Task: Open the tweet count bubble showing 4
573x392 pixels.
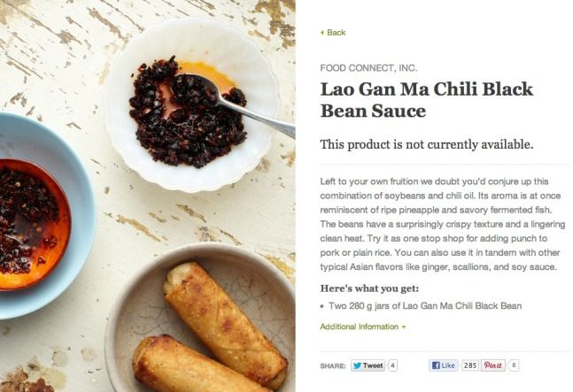Action: click(392, 365)
